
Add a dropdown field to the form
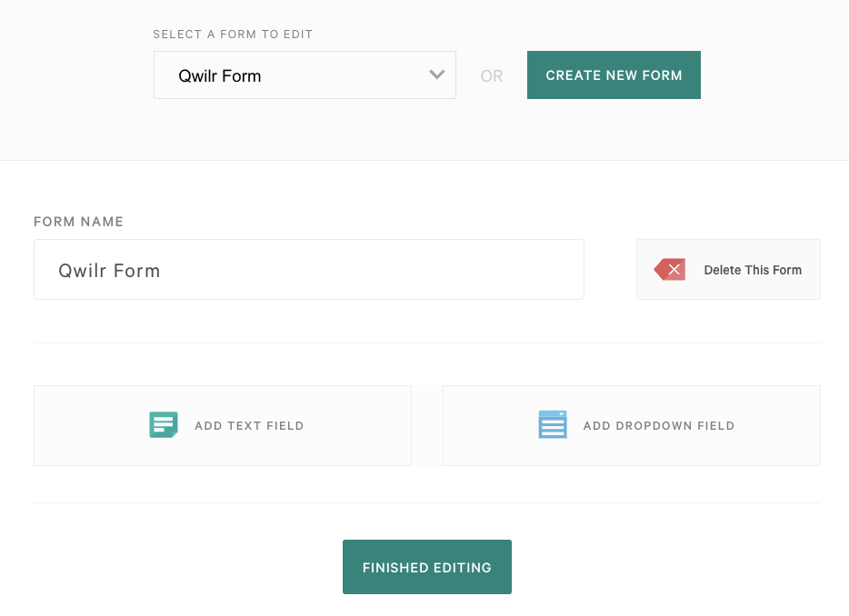(x=632, y=425)
